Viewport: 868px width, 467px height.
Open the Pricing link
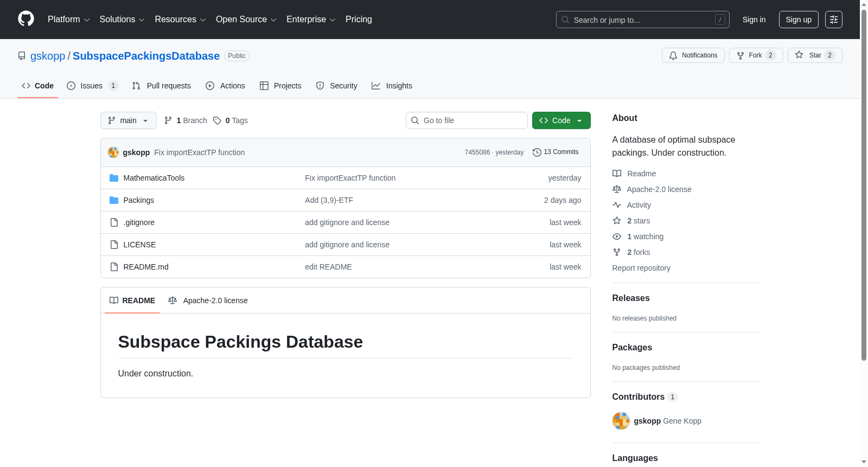(x=359, y=20)
